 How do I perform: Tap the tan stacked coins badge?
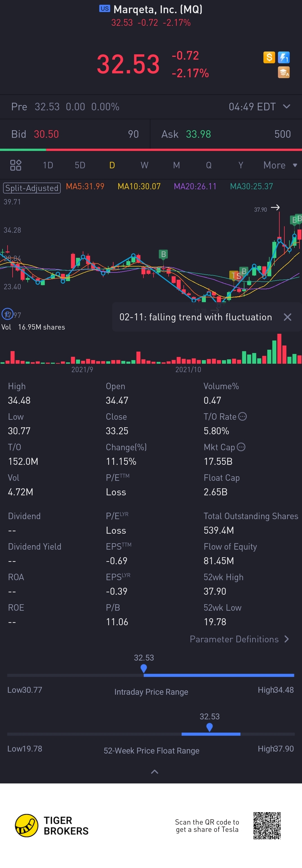point(284,72)
